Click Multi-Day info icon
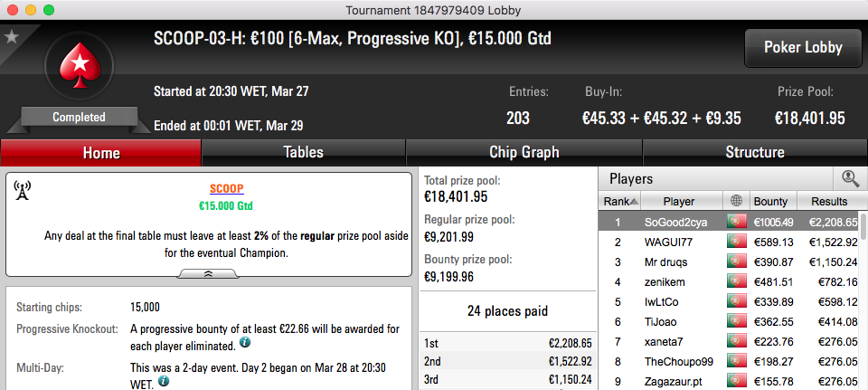Viewport: 868px width, 390px height. click(x=164, y=381)
